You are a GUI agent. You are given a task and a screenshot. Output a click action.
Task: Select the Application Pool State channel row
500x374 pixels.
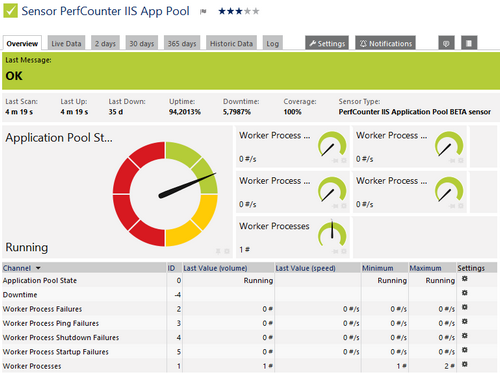(x=249, y=280)
